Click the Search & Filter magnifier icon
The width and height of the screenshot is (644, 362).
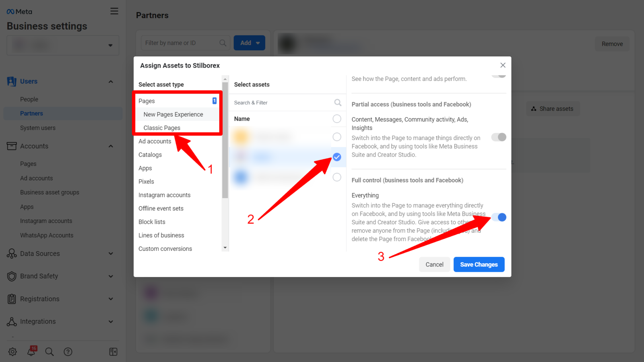click(x=338, y=103)
